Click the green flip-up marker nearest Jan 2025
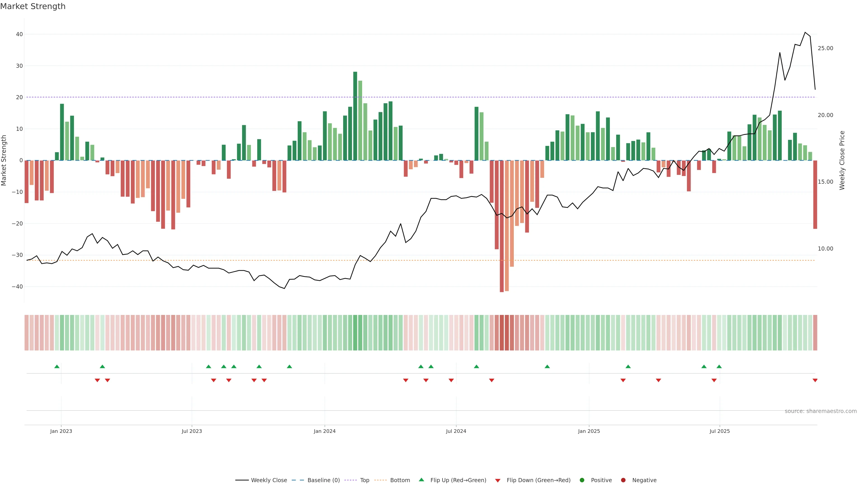 pos(628,366)
